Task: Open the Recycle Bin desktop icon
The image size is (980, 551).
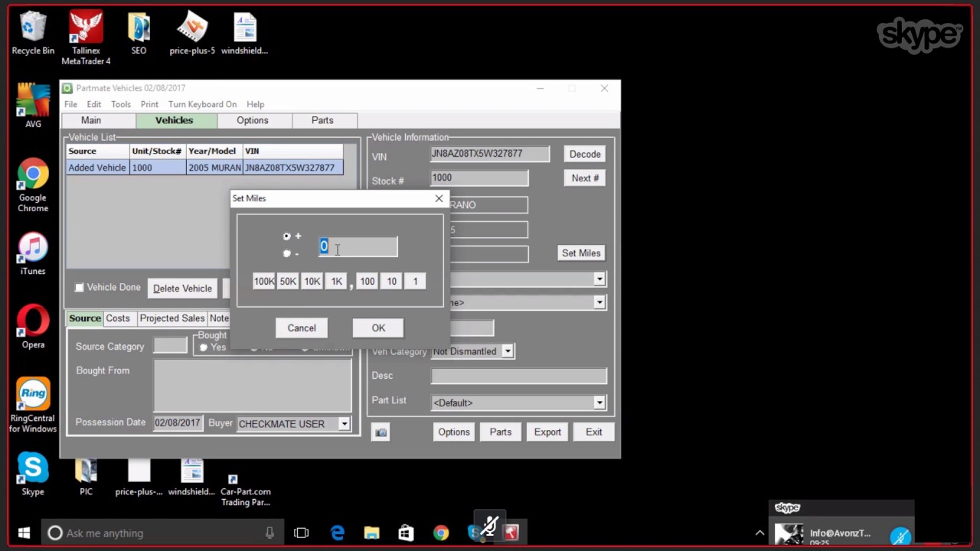Action: [33, 34]
